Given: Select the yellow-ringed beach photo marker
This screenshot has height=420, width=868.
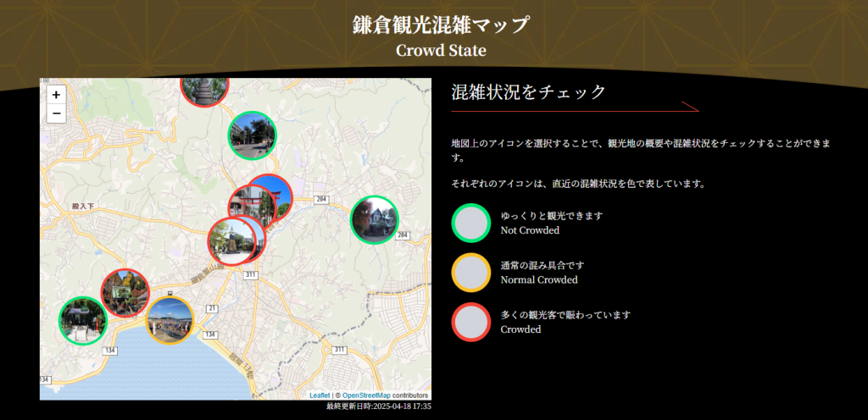Looking at the screenshot, I should 170,321.
